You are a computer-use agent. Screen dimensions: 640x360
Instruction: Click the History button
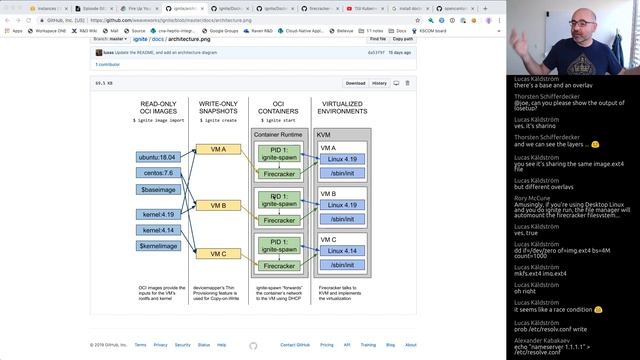point(379,83)
